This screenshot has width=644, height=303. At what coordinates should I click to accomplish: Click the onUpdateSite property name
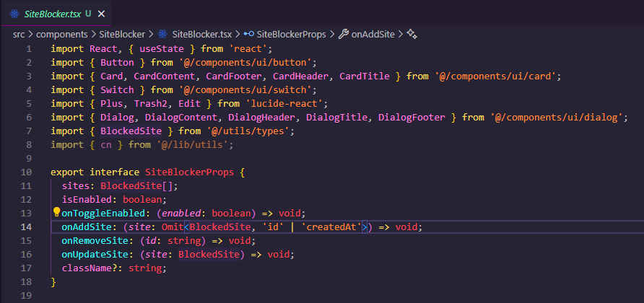(95, 254)
